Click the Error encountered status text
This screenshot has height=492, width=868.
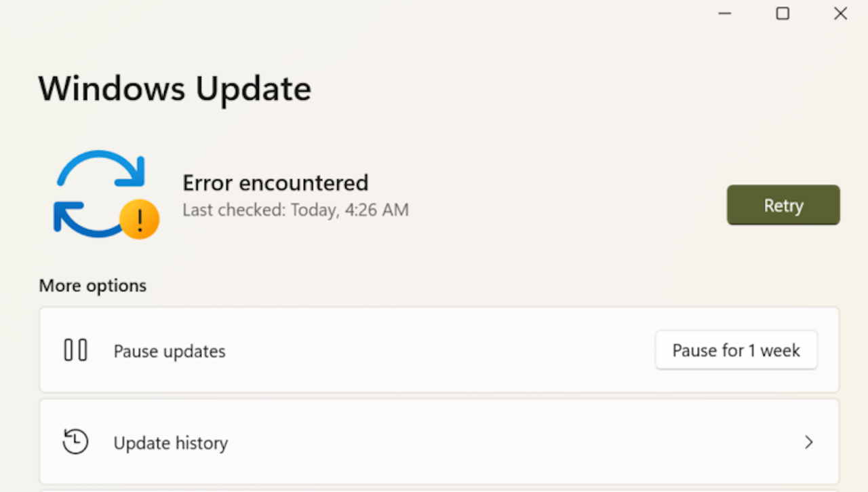pos(275,183)
